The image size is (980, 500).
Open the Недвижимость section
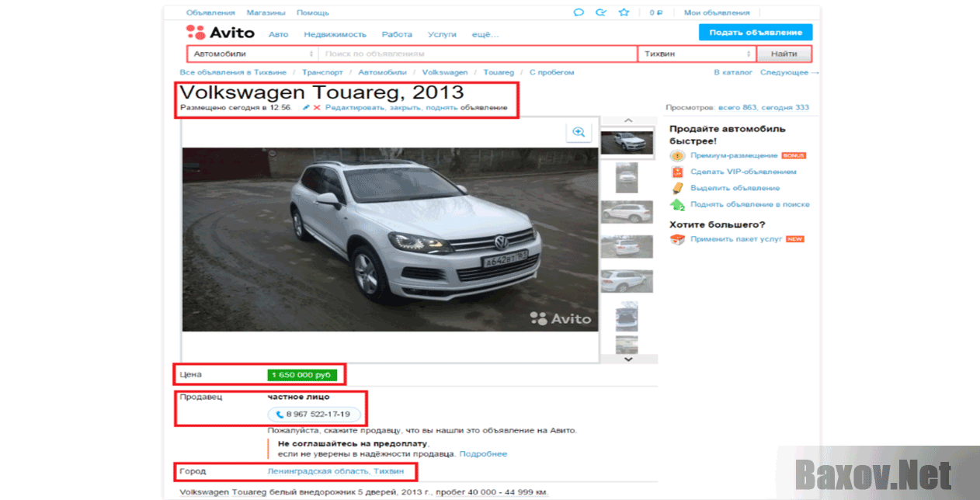pyautogui.click(x=335, y=35)
